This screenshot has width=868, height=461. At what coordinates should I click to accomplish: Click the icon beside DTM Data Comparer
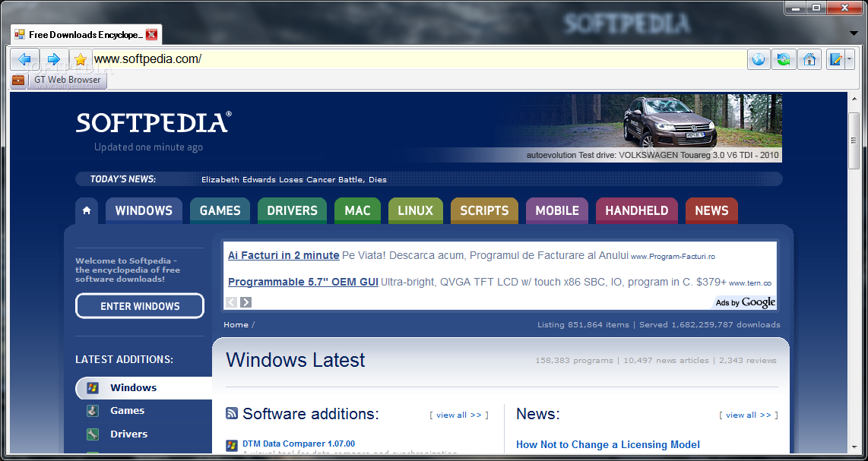231,445
